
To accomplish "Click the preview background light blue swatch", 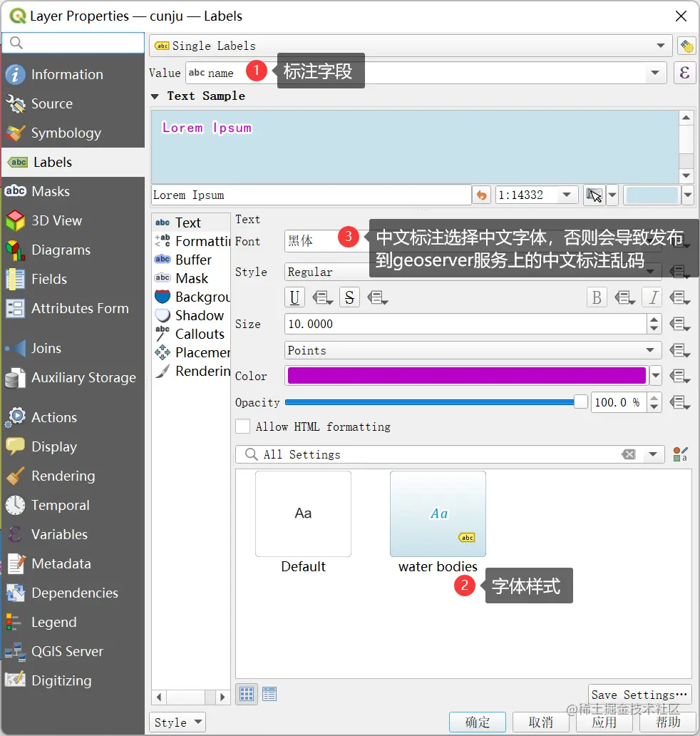I will [x=653, y=195].
